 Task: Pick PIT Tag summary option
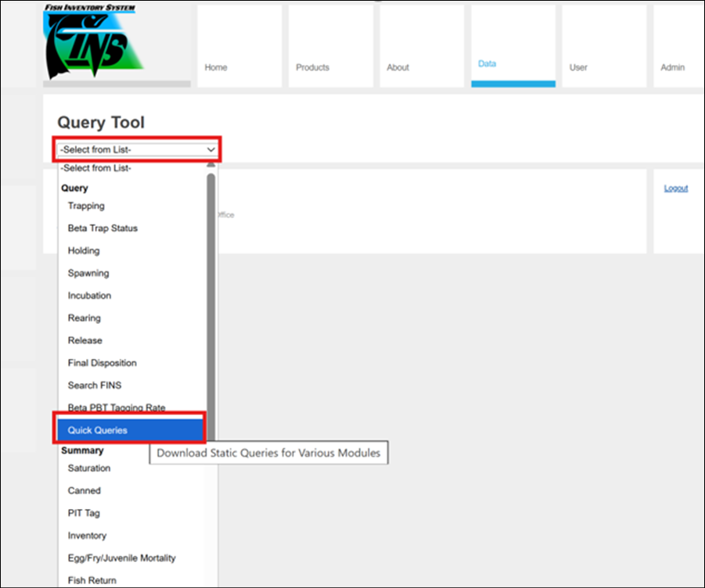coord(84,513)
